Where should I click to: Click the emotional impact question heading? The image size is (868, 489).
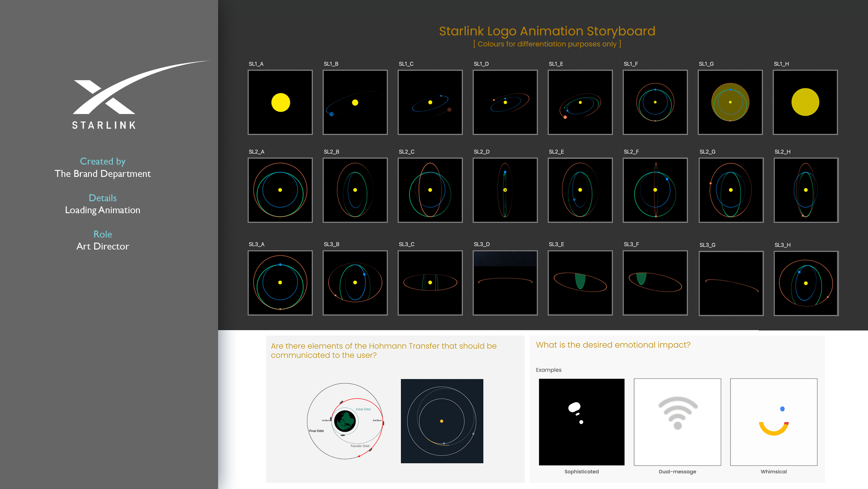click(613, 345)
